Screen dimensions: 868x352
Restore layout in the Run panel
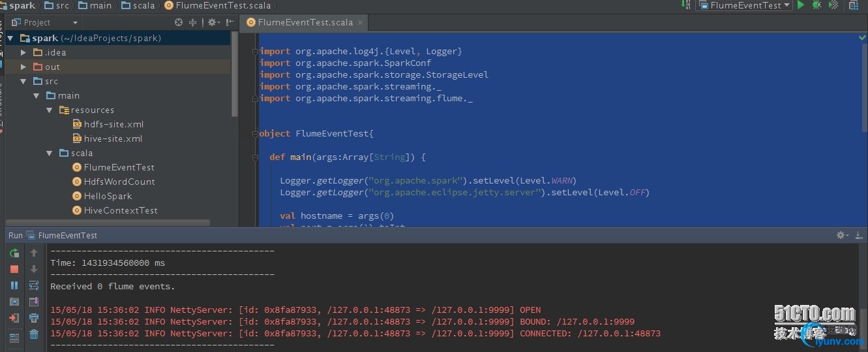[14, 337]
